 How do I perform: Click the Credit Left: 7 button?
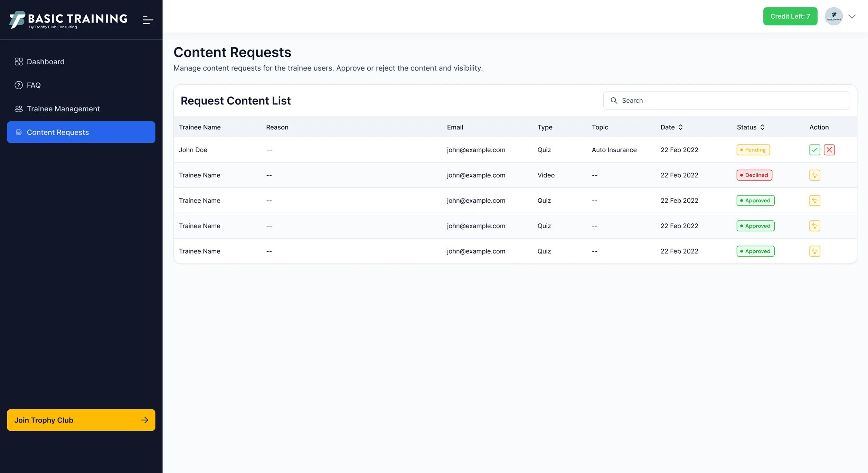click(x=790, y=16)
